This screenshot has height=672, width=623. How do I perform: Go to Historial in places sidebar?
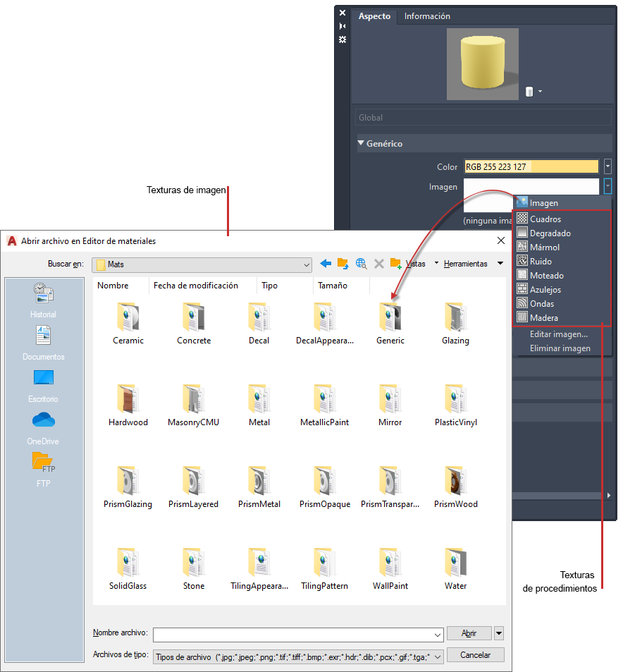coord(43,300)
